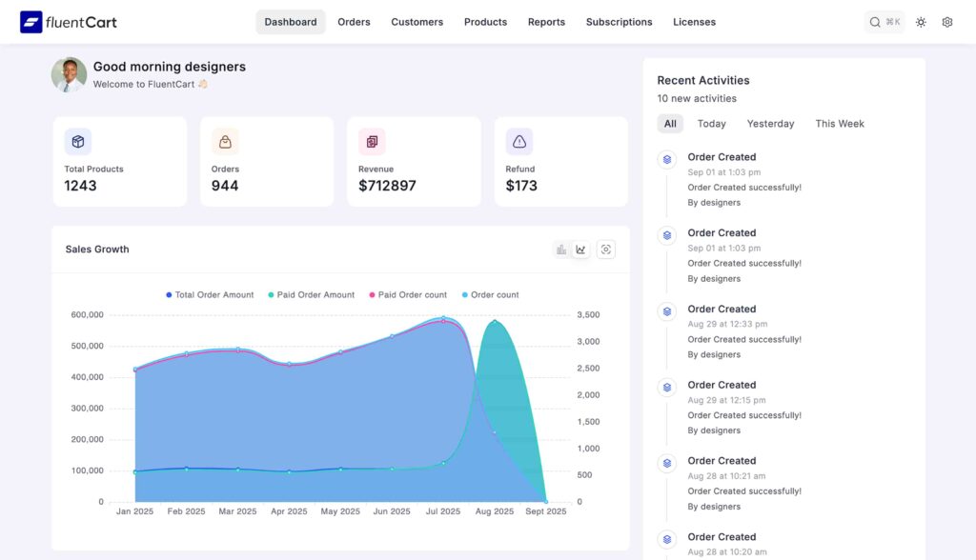This screenshot has width=976, height=560.
Task: Click the Total Products box icon
Action: (x=78, y=142)
